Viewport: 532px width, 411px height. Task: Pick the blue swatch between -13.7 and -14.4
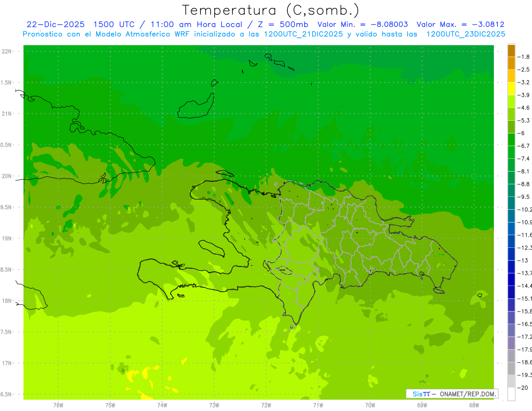[511, 279]
